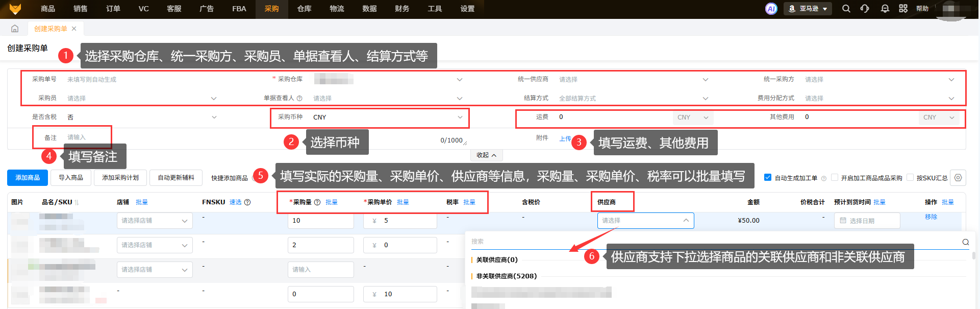Screen dimensions: 980x309
Task: Open the 财务 menu
Action: click(402, 9)
